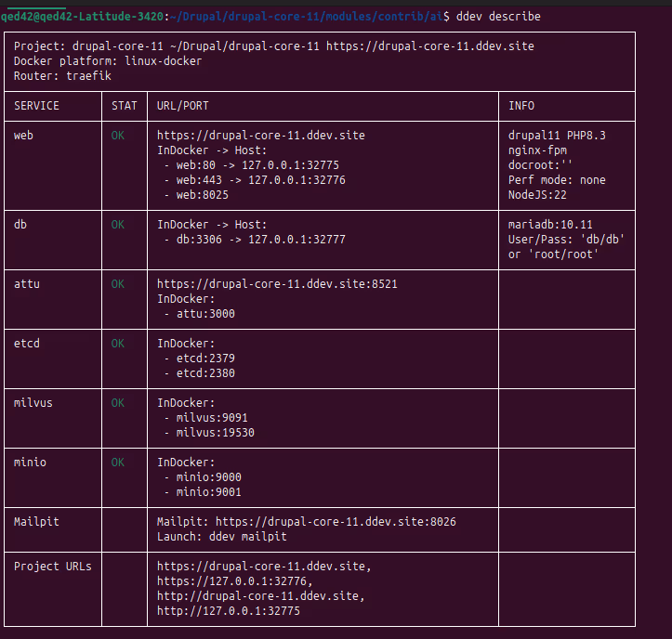Click the URL/PORT column header

coord(182,106)
